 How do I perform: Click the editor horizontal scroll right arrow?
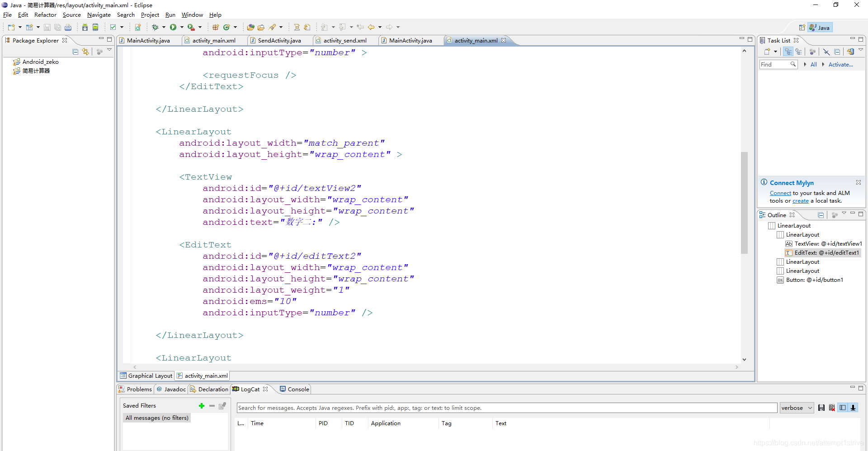pos(737,367)
